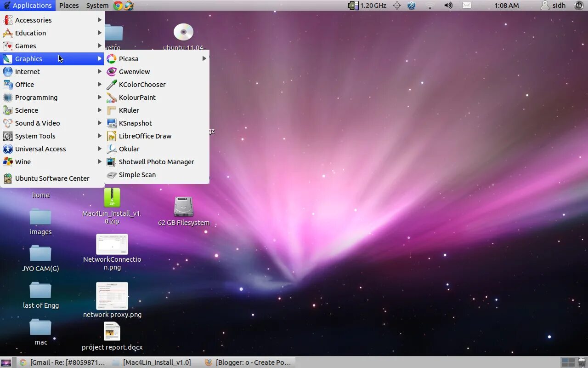Click the Accessories category icon

pos(8,20)
